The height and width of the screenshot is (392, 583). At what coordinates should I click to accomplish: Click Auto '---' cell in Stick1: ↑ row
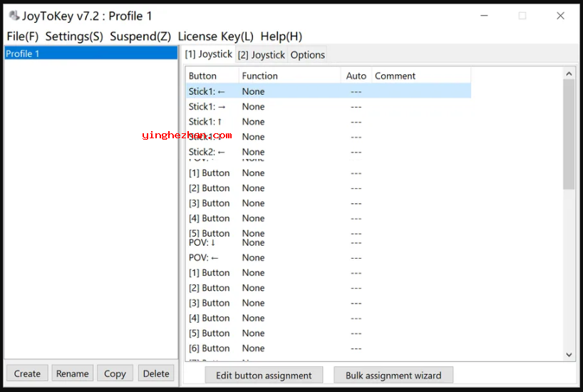(356, 122)
